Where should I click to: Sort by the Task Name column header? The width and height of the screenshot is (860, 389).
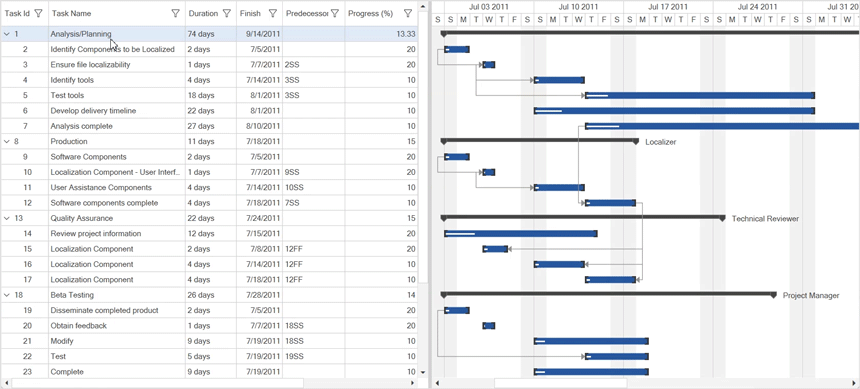[x=71, y=13]
